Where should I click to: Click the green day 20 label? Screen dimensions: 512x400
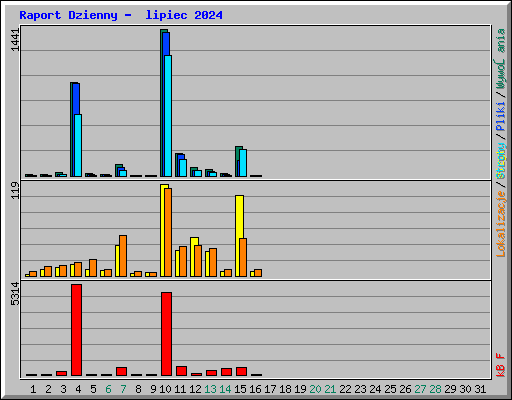[x=315, y=389]
